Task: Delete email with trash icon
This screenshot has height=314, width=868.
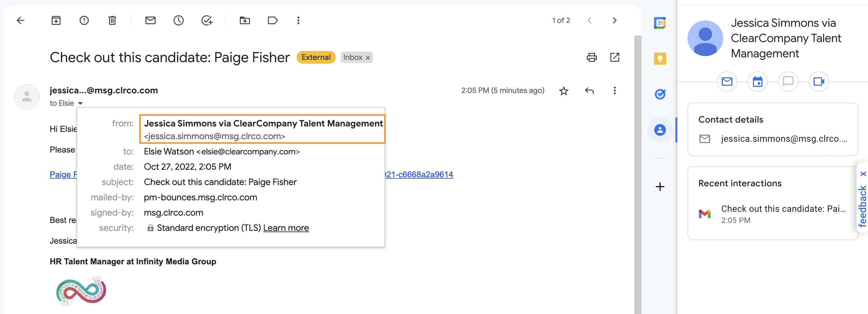Action: (112, 20)
